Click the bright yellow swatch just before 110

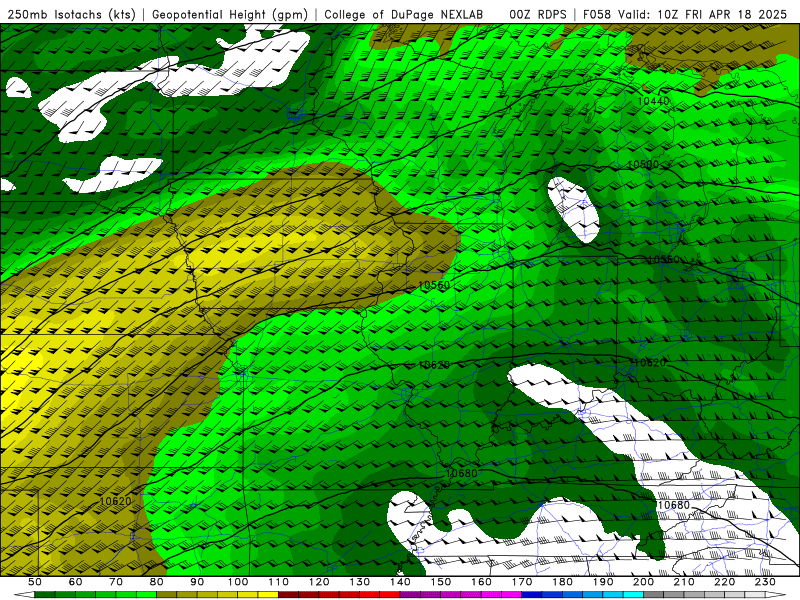268,595
